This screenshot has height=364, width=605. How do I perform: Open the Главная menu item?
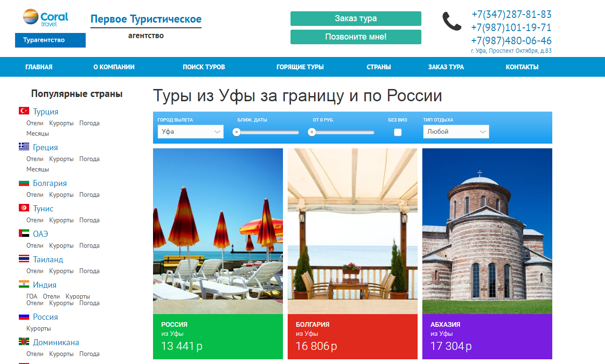[x=39, y=67]
